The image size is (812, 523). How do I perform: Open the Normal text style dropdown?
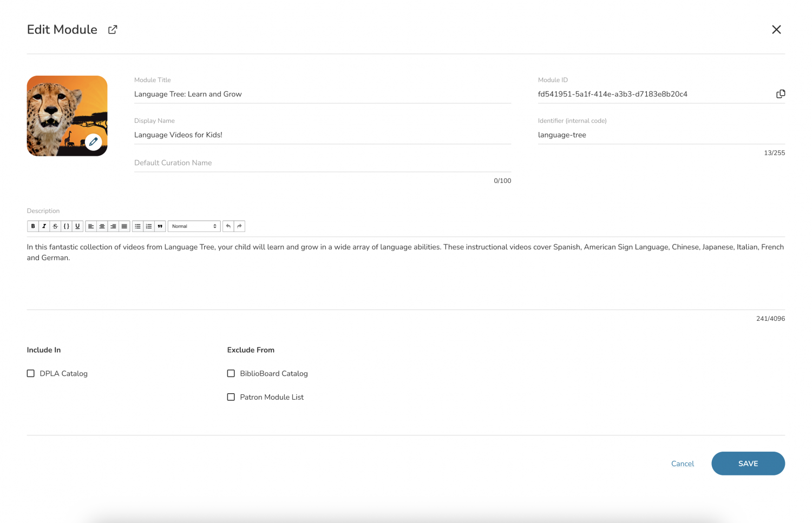pyautogui.click(x=194, y=226)
